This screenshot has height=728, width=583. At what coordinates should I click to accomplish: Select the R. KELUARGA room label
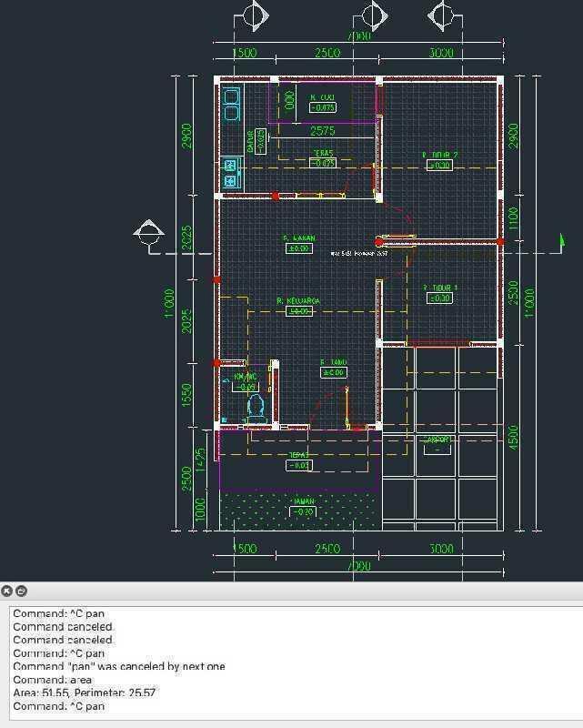(298, 301)
